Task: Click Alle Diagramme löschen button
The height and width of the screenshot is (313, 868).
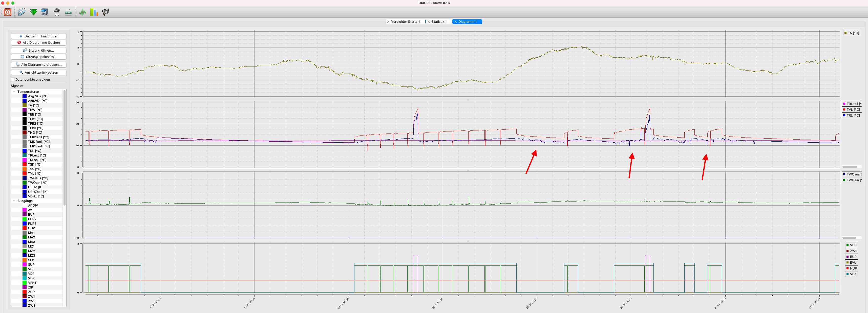Action: 38,42
